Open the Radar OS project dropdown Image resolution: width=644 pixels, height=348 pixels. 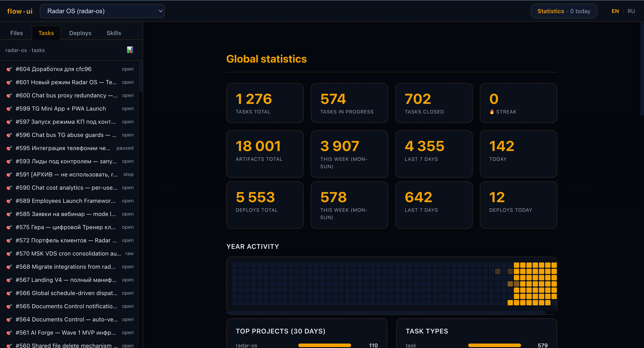102,11
